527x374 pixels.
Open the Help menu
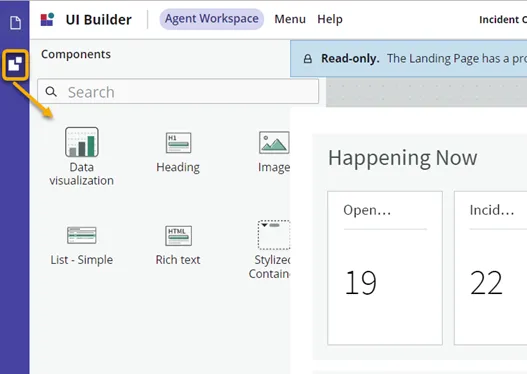tap(330, 19)
